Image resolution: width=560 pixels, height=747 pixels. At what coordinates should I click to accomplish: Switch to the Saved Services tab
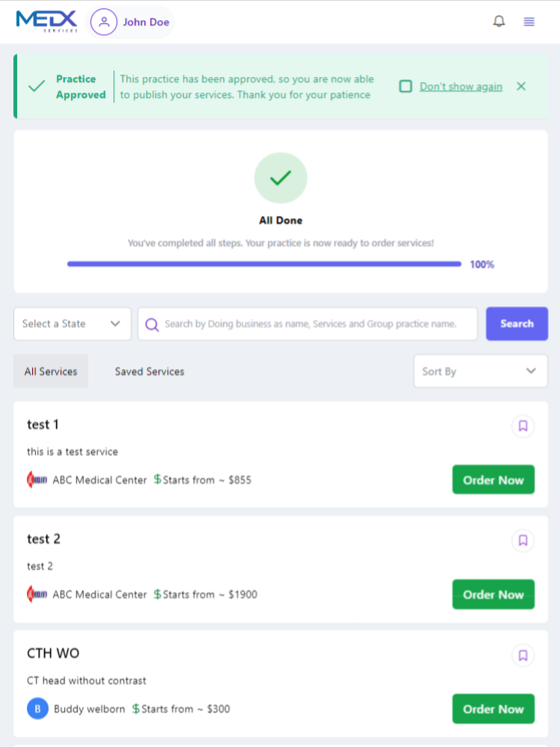click(149, 371)
